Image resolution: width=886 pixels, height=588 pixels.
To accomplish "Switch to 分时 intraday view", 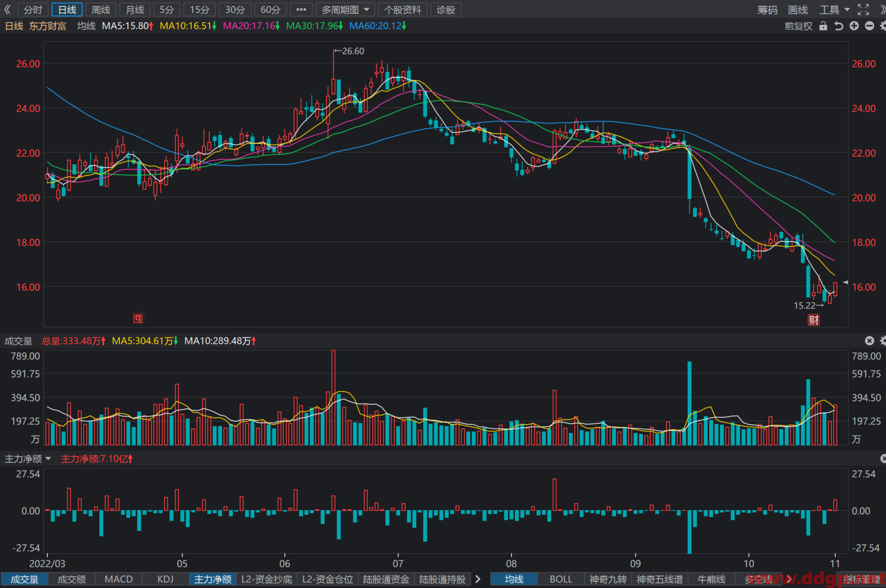I will (x=33, y=10).
